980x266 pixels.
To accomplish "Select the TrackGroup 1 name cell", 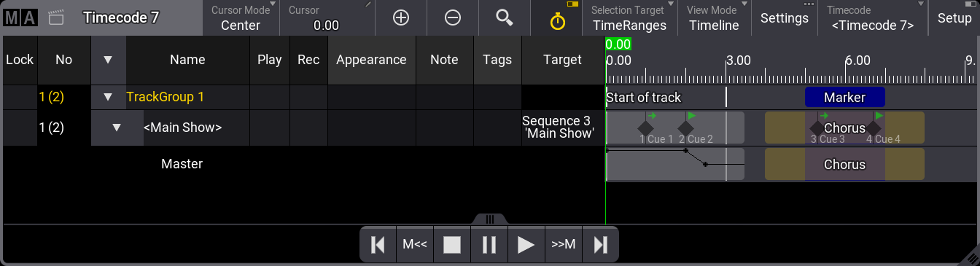I will click(x=187, y=97).
